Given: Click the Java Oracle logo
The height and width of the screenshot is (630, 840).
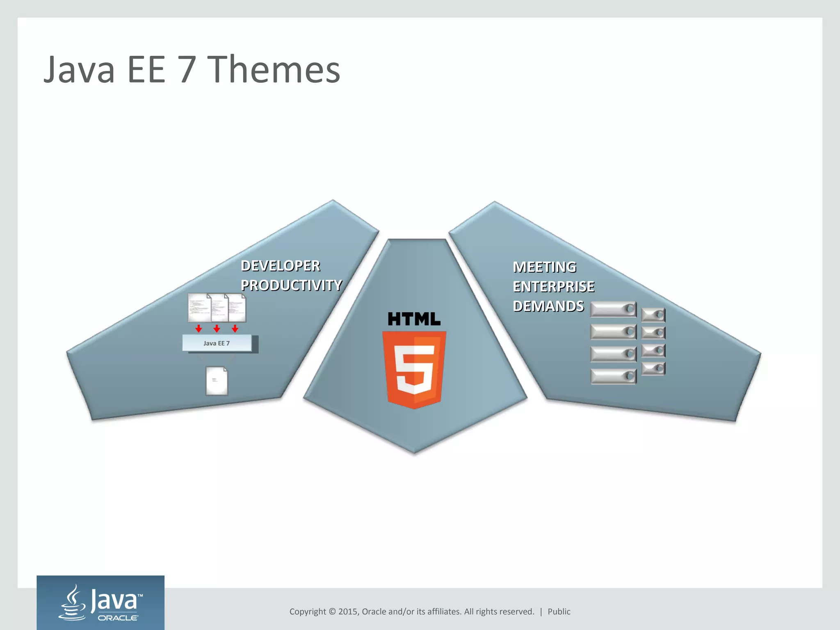Looking at the screenshot, I should click(100, 602).
